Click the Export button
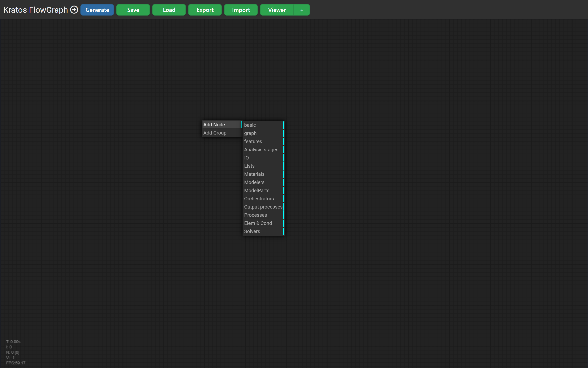This screenshot has height=368, width=588. [x=205, y=10]
